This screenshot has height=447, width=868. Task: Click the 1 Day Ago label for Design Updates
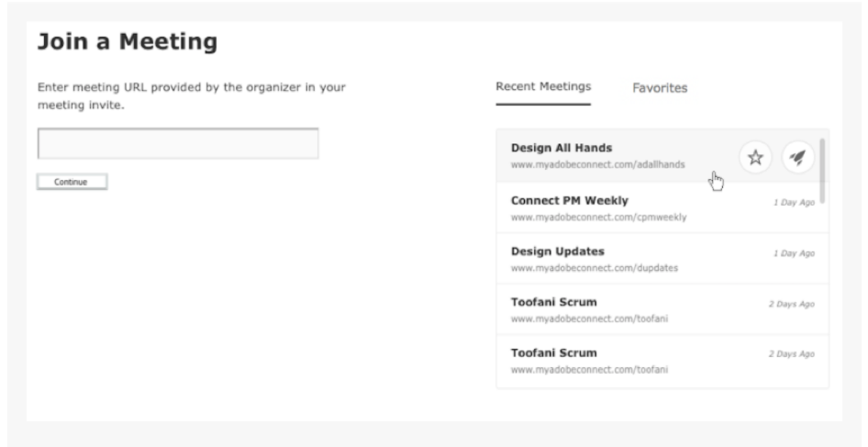point(794,253)
